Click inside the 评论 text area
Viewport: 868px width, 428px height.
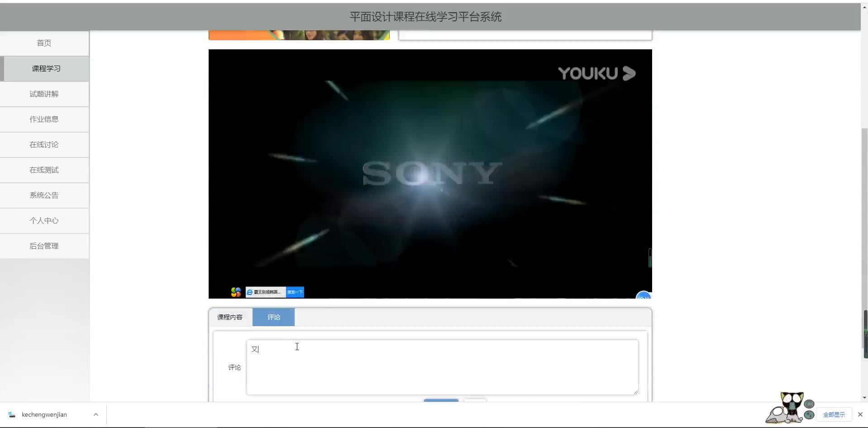coord(442,367)
